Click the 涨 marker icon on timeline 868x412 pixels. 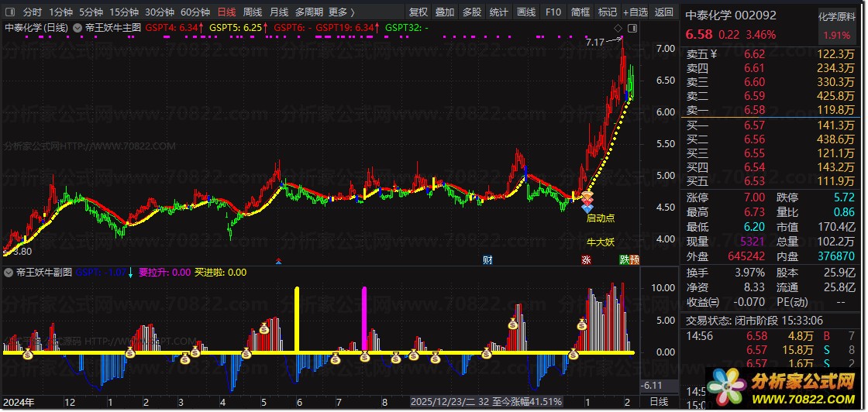pyautogui.click(x=586, y=260)
